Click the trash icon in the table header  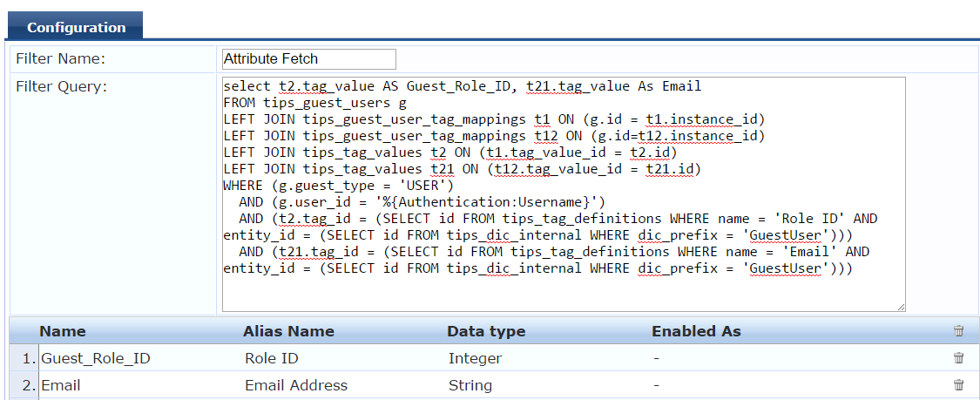coord(958,331)
